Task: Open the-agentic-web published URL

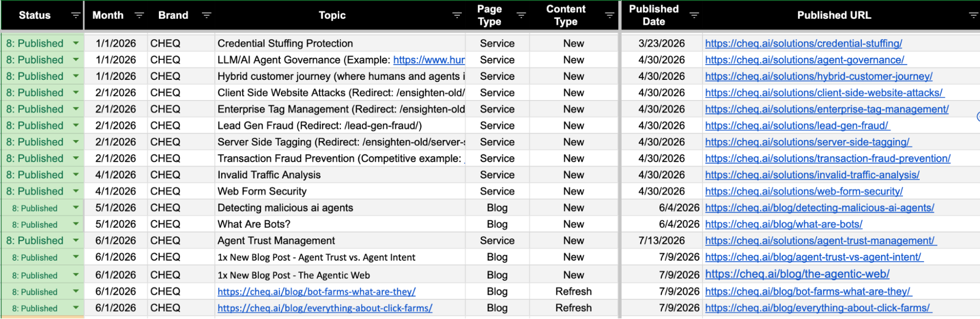Action: pyautogui.click(x=797, y=274)
